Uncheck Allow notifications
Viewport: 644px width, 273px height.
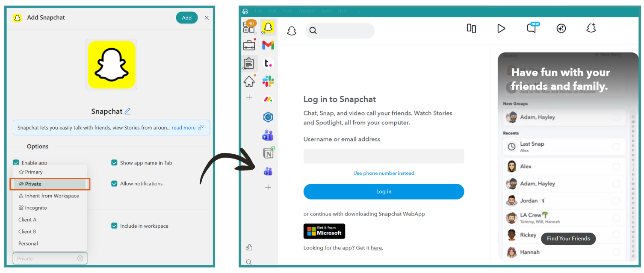(x=115, y=183)
